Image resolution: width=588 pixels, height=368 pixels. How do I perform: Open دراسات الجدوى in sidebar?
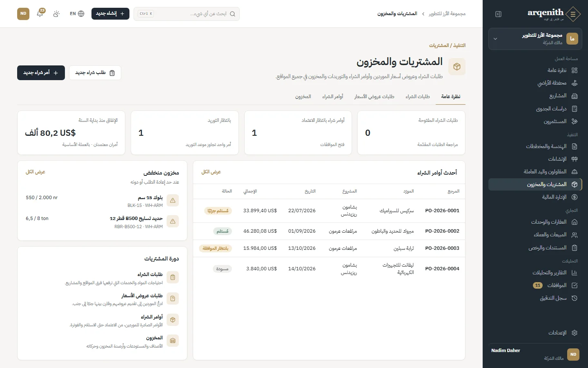click(x=535, y=109)
